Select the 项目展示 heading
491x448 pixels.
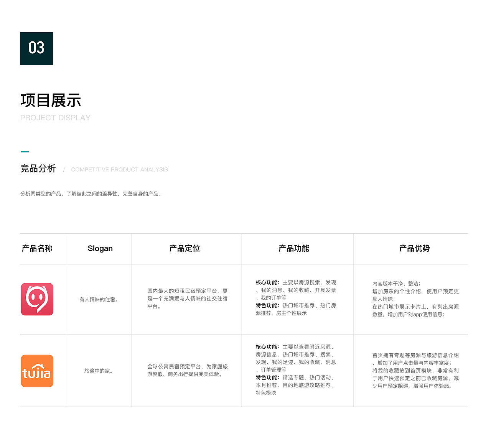51,100
